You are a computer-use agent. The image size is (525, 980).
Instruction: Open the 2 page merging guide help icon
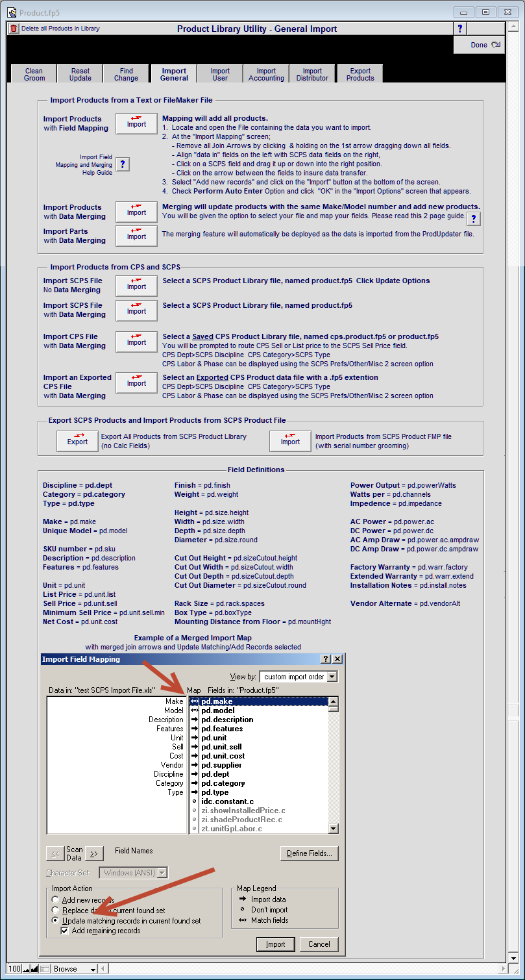[474, 219]
